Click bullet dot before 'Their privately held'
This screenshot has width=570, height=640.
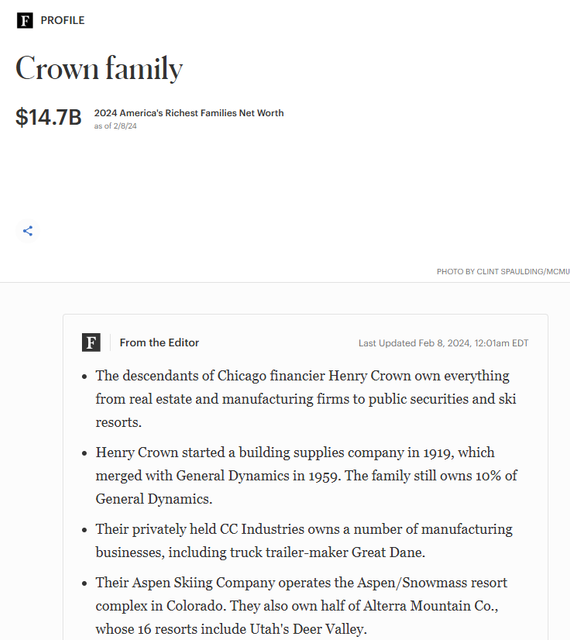85,530
